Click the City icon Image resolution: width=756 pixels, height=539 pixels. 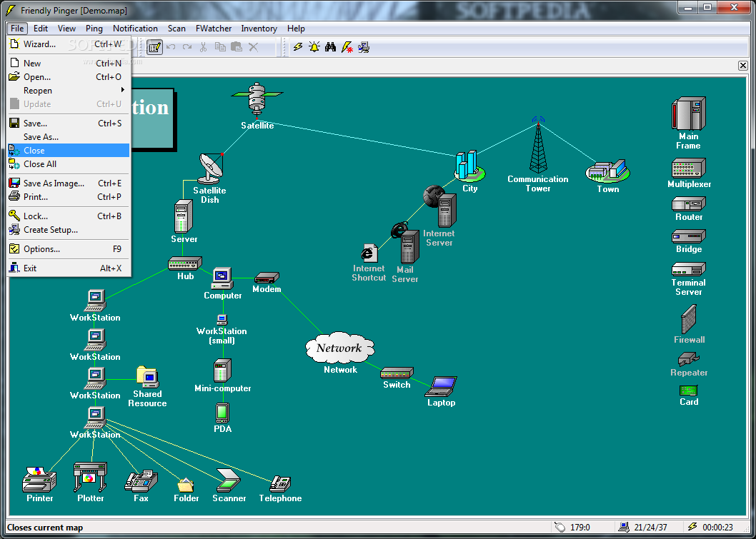coord(469,166)
